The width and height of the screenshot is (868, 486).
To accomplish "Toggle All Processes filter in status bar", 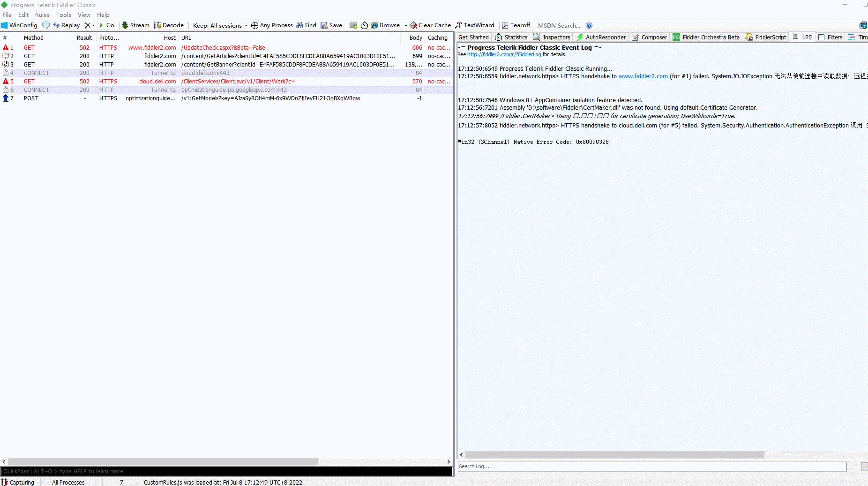I will (x=64, y=482).
